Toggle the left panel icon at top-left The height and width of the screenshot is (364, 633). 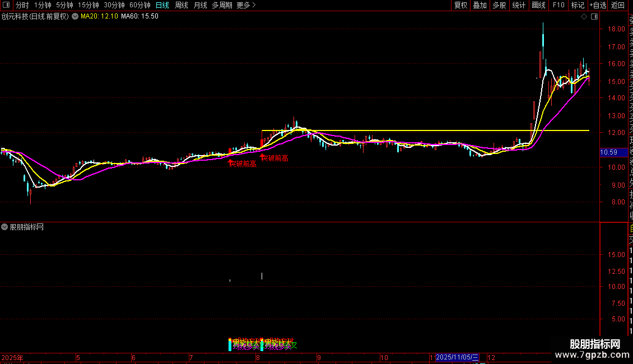[6, 5]
